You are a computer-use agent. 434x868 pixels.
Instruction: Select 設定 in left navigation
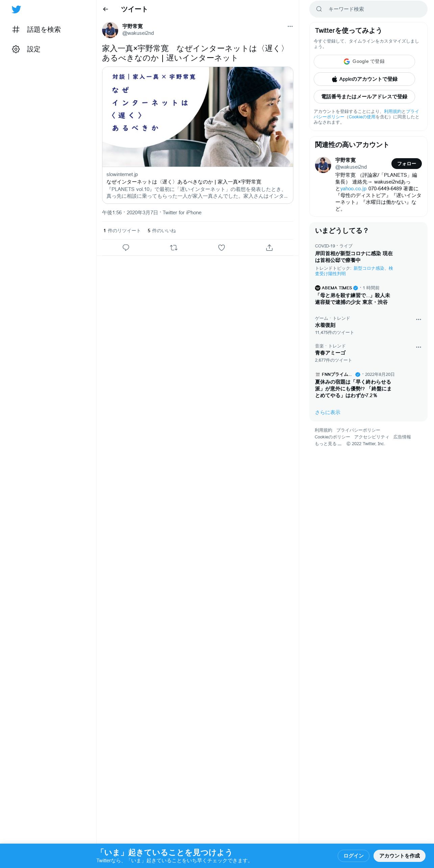point(26,49)
